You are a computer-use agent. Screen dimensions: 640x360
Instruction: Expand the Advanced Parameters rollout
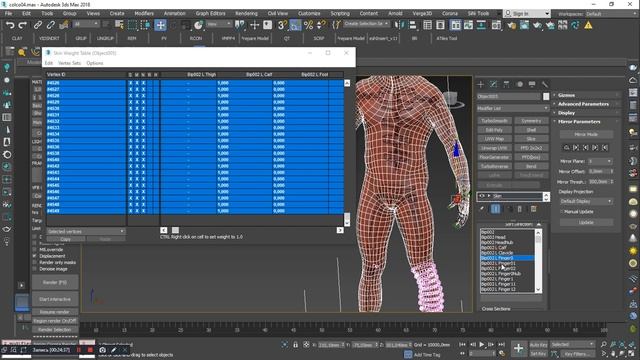point(586,104)
